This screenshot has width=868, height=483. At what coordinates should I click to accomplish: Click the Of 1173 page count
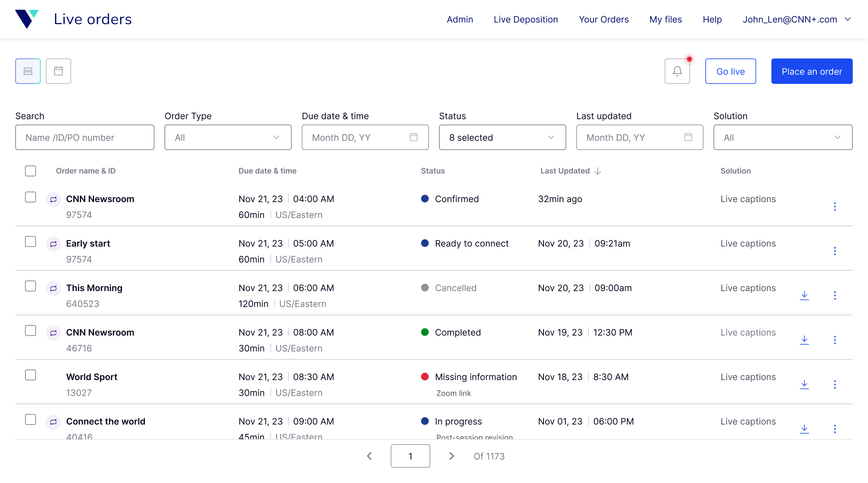(x=489, y=456)
